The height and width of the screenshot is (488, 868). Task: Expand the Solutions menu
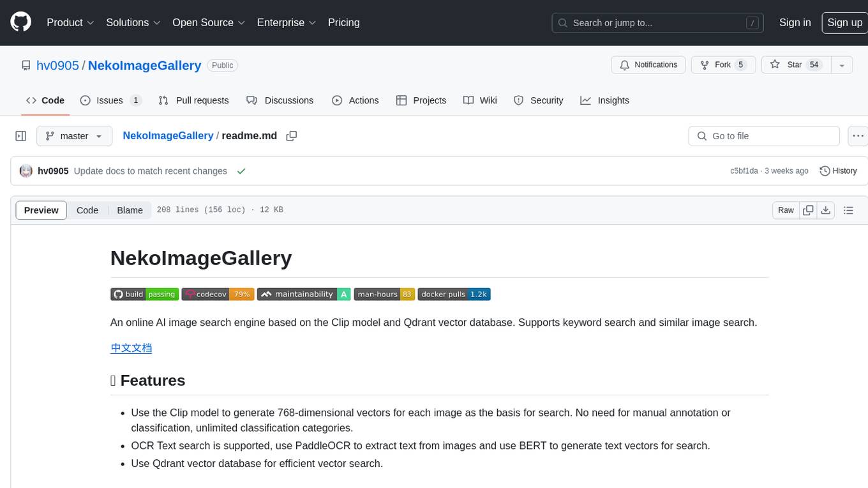pyautogui.click(x=133, y=22)
